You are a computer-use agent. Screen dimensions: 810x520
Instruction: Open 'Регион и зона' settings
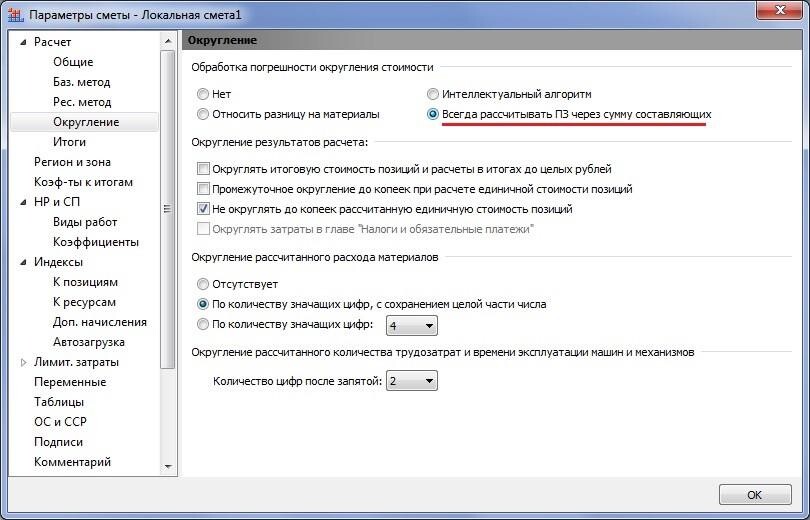click(72, 162)
